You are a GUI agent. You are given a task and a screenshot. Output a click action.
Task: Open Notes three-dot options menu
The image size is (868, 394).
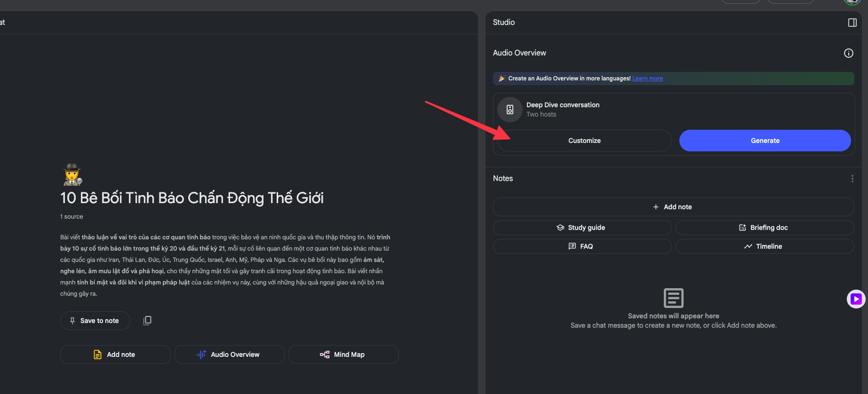pyautogui.click(x=852, y=179)
